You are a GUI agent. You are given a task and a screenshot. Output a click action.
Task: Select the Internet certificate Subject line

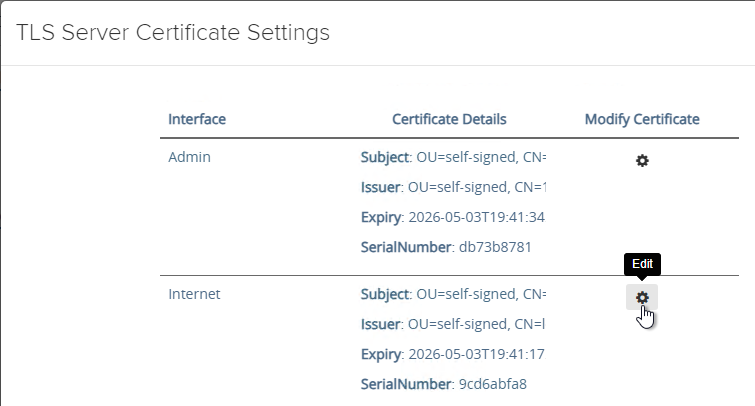point(454,294)
